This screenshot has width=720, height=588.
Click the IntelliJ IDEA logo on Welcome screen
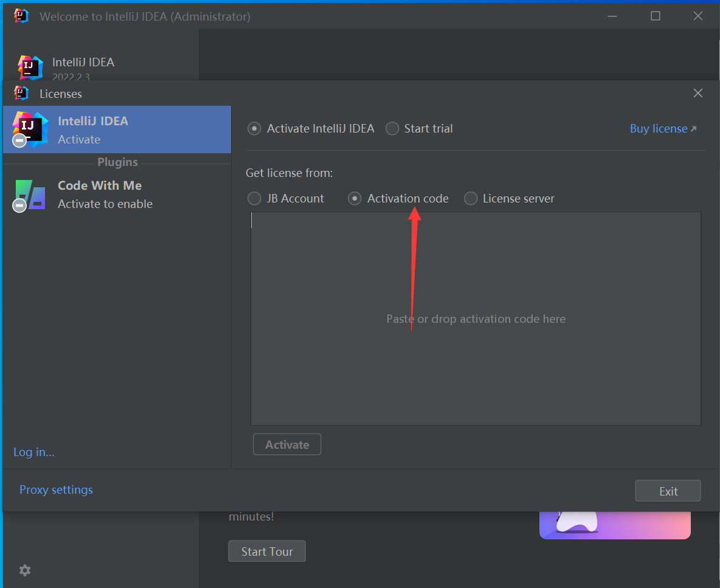point(30,67)
